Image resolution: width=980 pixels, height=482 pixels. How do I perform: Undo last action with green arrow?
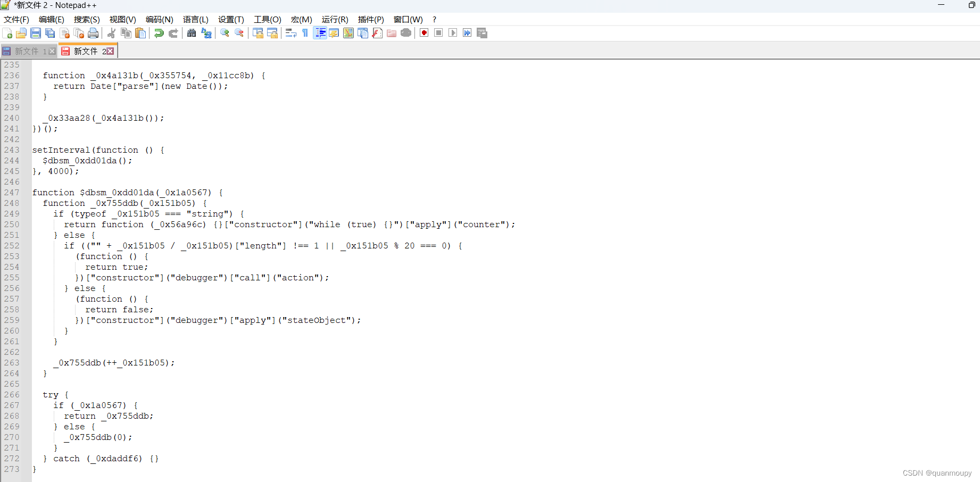[x=159, y=33]
